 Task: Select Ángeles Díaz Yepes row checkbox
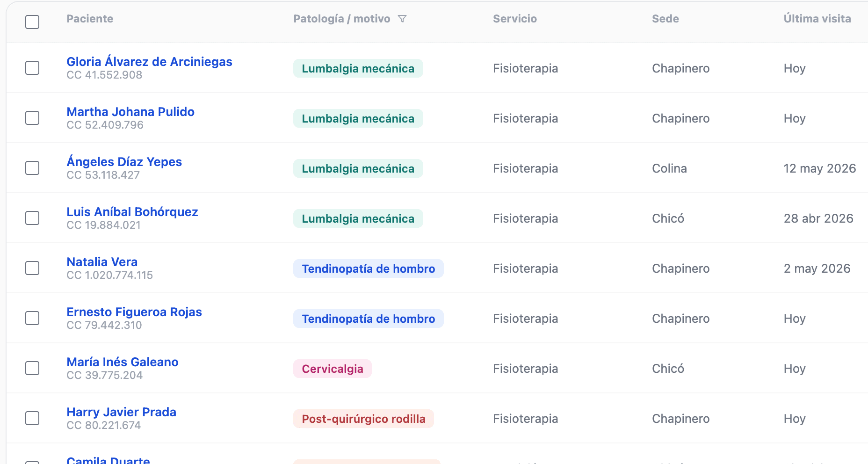(x=32, y=168)
